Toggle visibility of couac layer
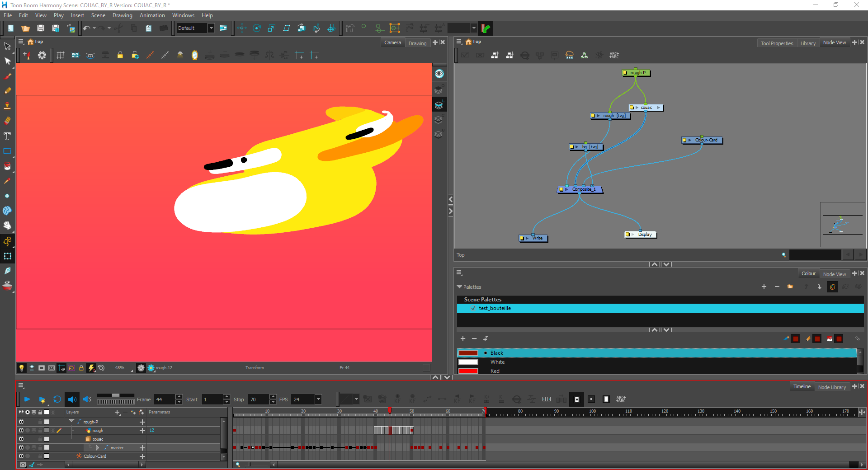 point(21,439)
